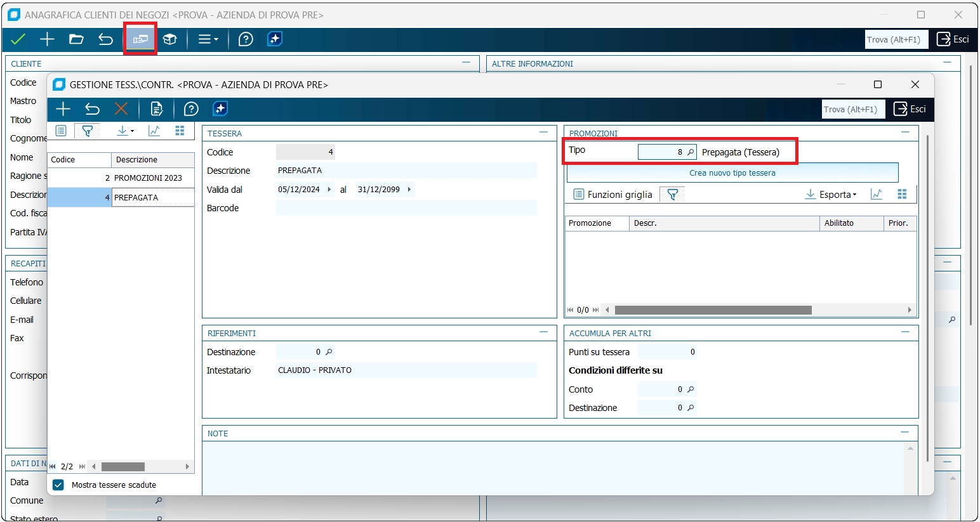The width and height of the screenshot is (980, 522).
Task: Click the undo arrow in the card window
Action: pyautogui.click(x=92, y=109)
